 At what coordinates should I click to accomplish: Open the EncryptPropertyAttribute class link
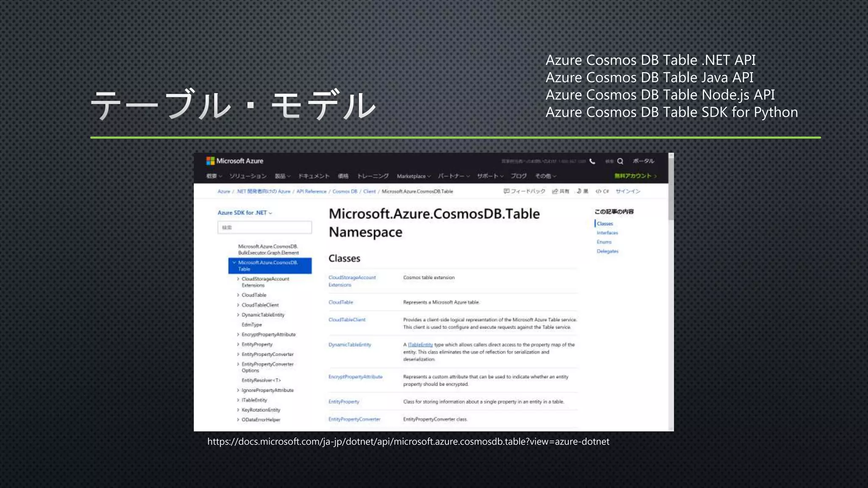[x=355, y=377]
